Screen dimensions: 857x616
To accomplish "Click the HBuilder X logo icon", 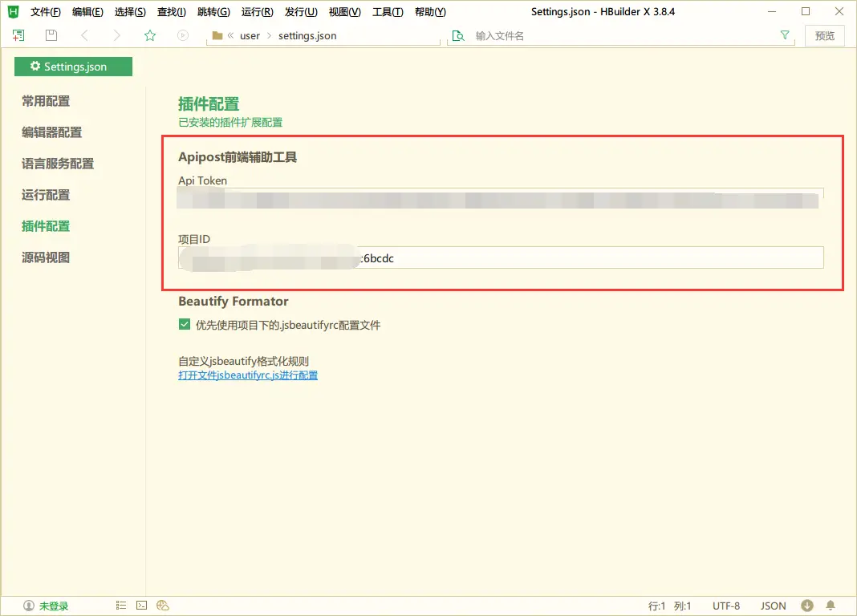I will pos(13,11).
